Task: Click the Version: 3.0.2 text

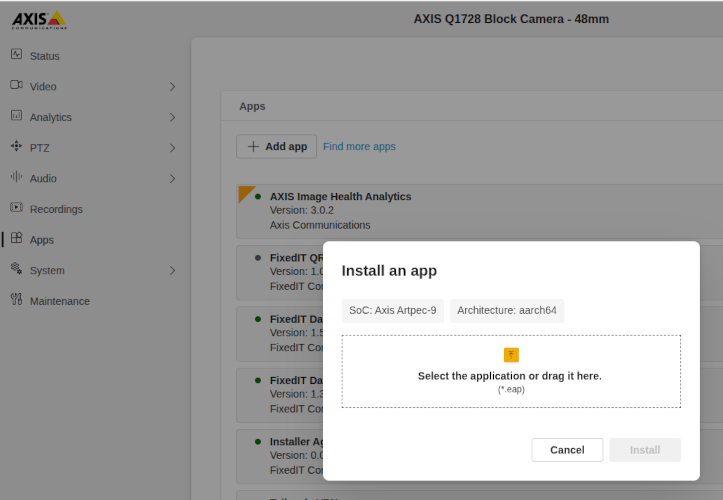Action: [302, 210]
